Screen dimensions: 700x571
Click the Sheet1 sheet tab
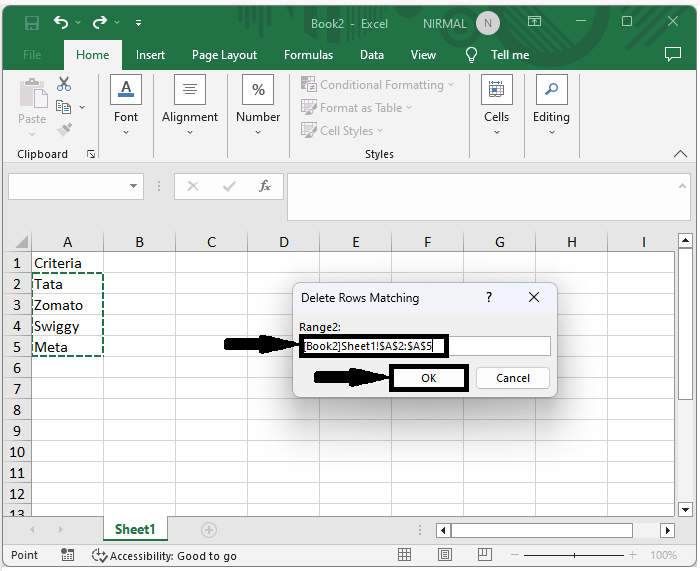(x=135, y=529)
